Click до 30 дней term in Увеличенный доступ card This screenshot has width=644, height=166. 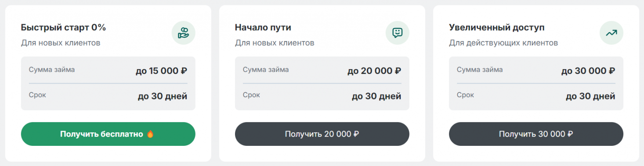click(590, 96)
